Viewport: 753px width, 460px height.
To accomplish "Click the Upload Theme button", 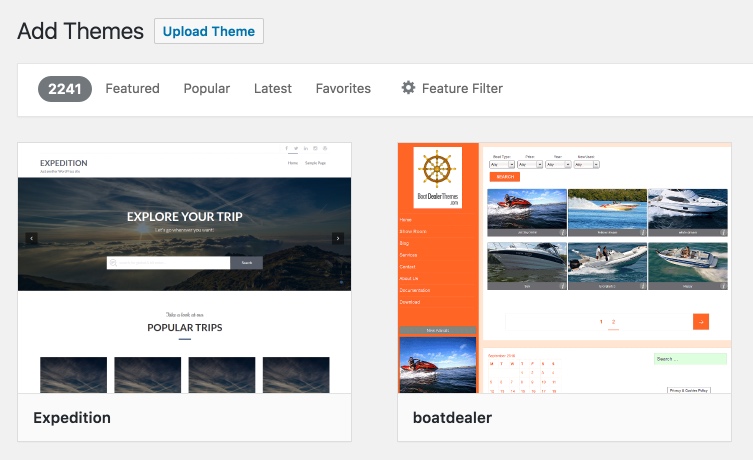I will 209,31.
